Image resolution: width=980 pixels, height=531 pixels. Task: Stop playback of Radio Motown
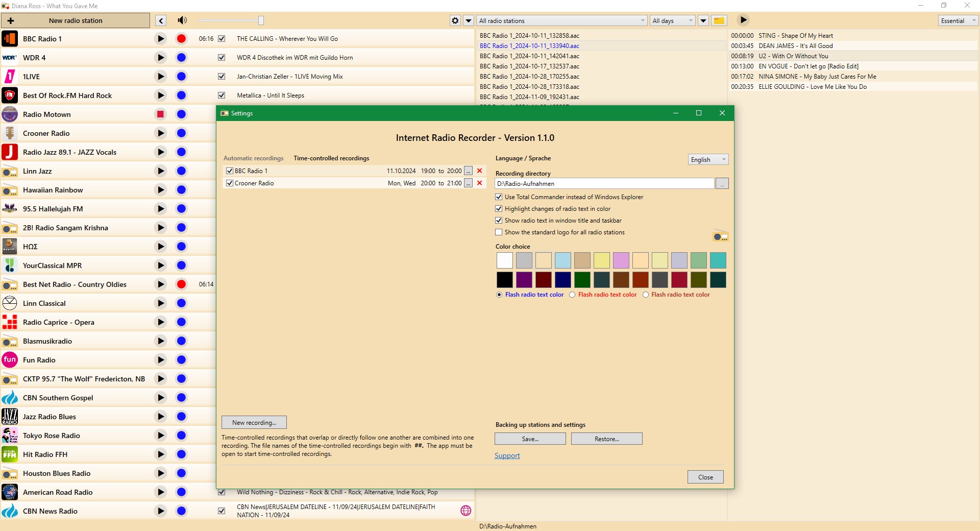click(x=160, y=114)
